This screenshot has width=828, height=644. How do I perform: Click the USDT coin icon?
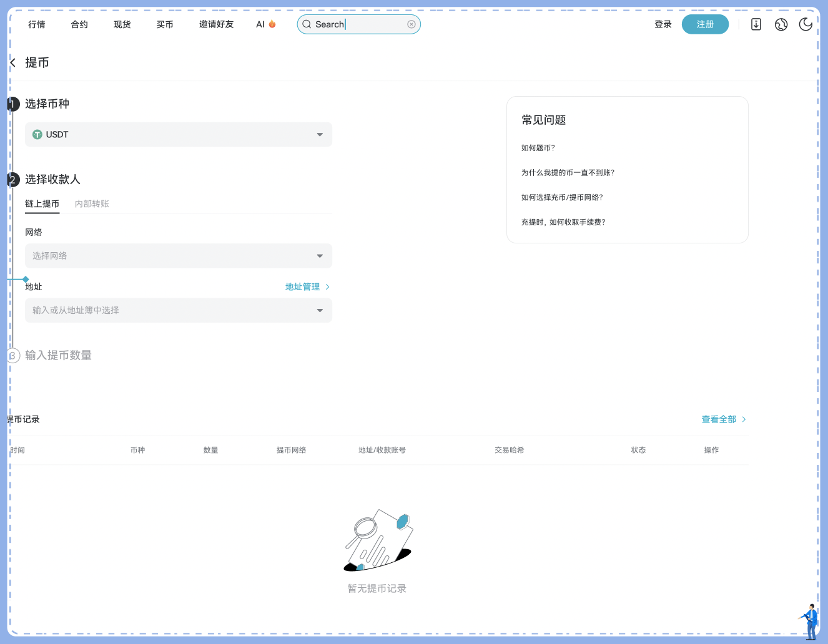(37, 135)
